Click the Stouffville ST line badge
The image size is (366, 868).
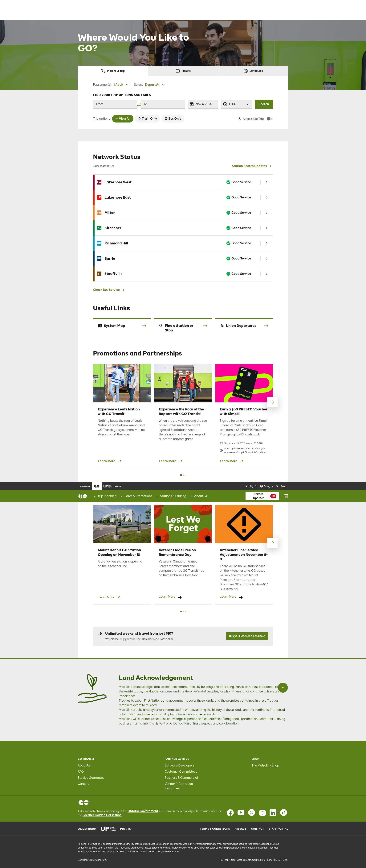(99, 274)
